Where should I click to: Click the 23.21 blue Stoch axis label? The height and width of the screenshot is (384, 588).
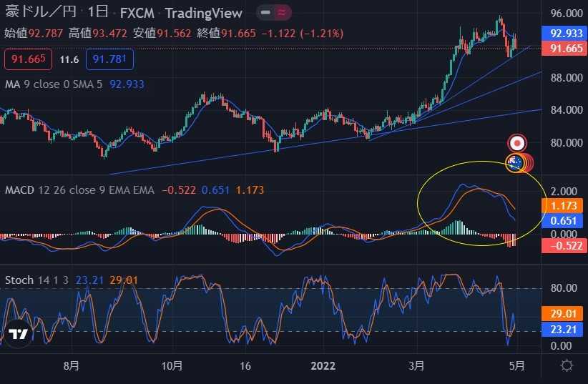click(562, 329)
